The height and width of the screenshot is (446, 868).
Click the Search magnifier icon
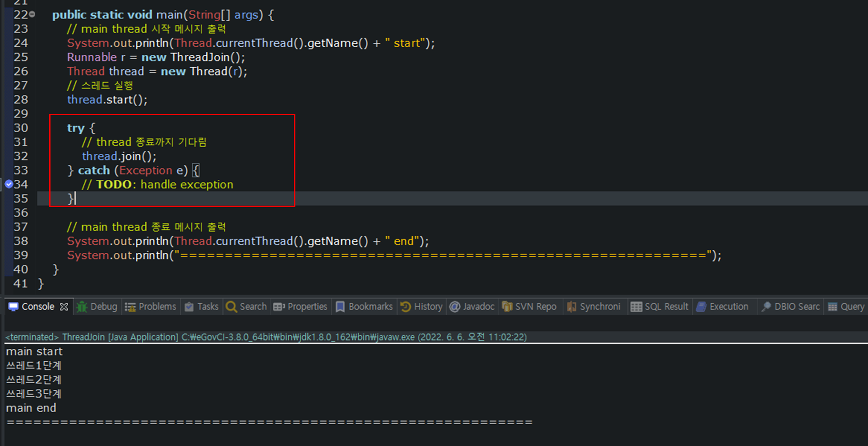point(232,307)
